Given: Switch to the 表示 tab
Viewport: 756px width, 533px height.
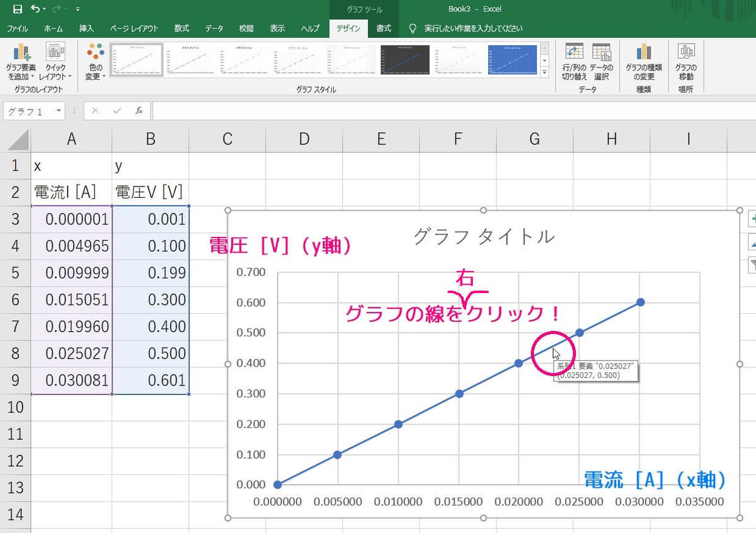Looking at the screenshot, I should tap(277, 28).
